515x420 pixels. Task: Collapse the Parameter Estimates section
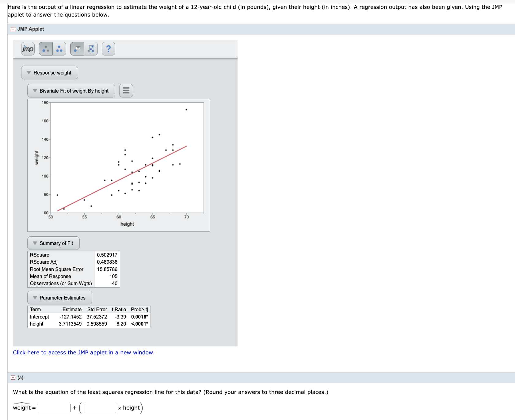[35, 298]
